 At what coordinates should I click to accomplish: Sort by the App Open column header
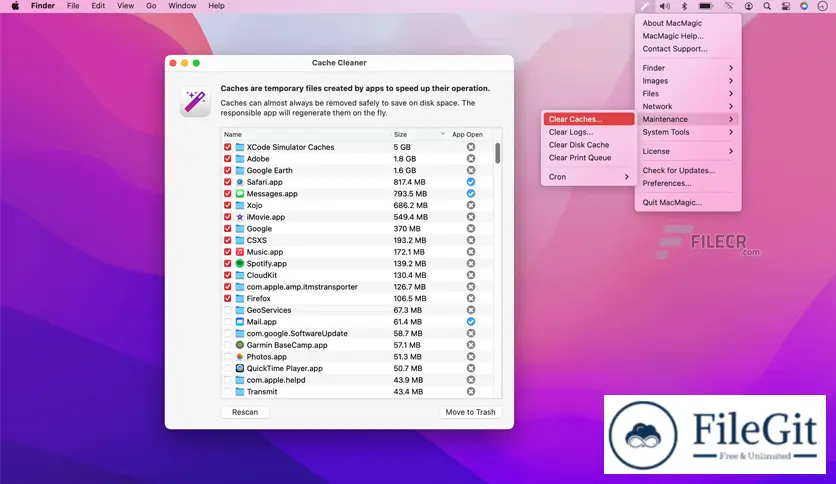(x=467, y=134)
